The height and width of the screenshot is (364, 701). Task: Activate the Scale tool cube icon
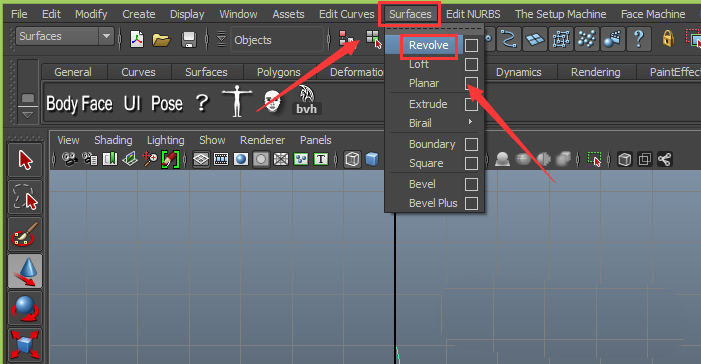pyautogui.click(x=25, y=345)
